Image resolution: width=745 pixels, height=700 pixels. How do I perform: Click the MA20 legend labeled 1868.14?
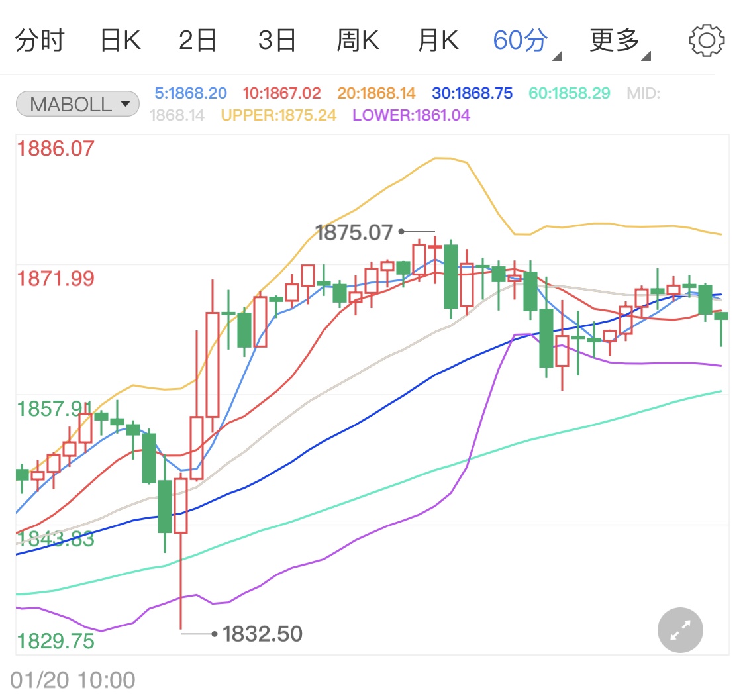pyautogui.click(x=376, y=94)
